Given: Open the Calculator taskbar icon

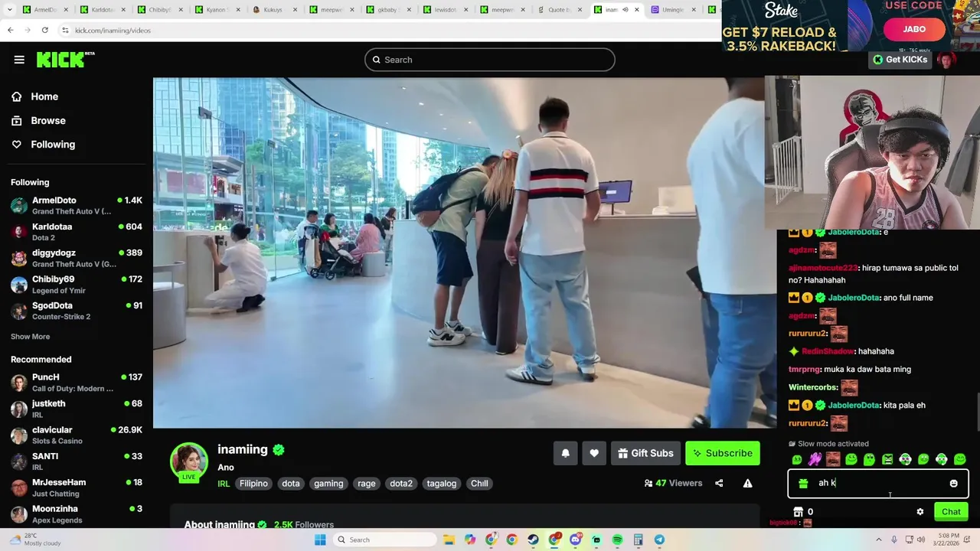Looking at the screenshot, I should (638, 540).
